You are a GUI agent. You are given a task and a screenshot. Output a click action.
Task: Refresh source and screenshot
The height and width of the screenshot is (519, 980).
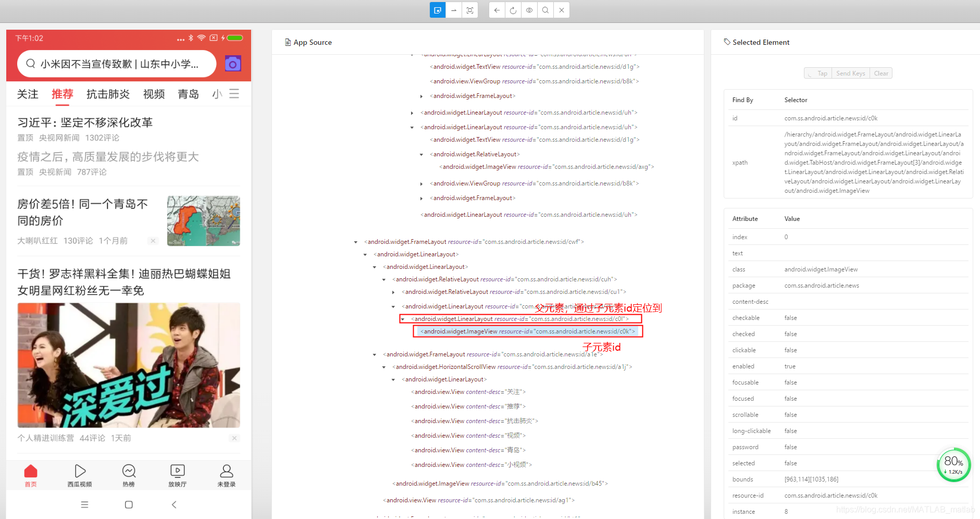(513, 10)
